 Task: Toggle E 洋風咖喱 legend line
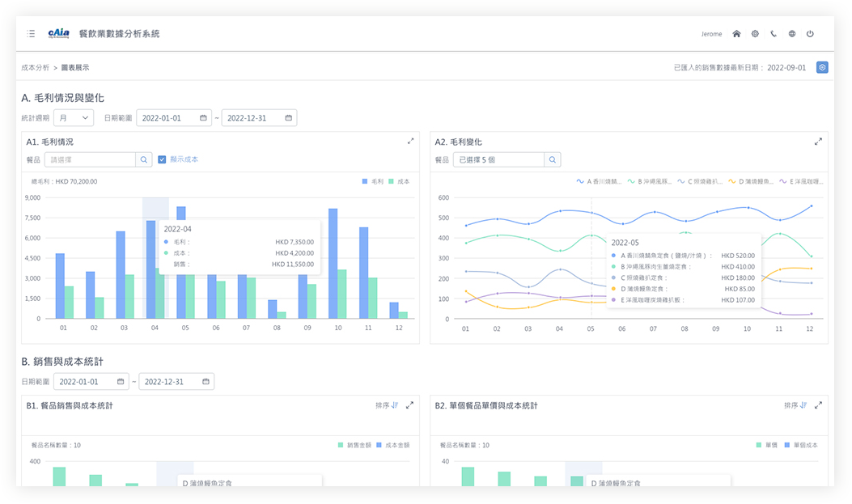(802, 181)
